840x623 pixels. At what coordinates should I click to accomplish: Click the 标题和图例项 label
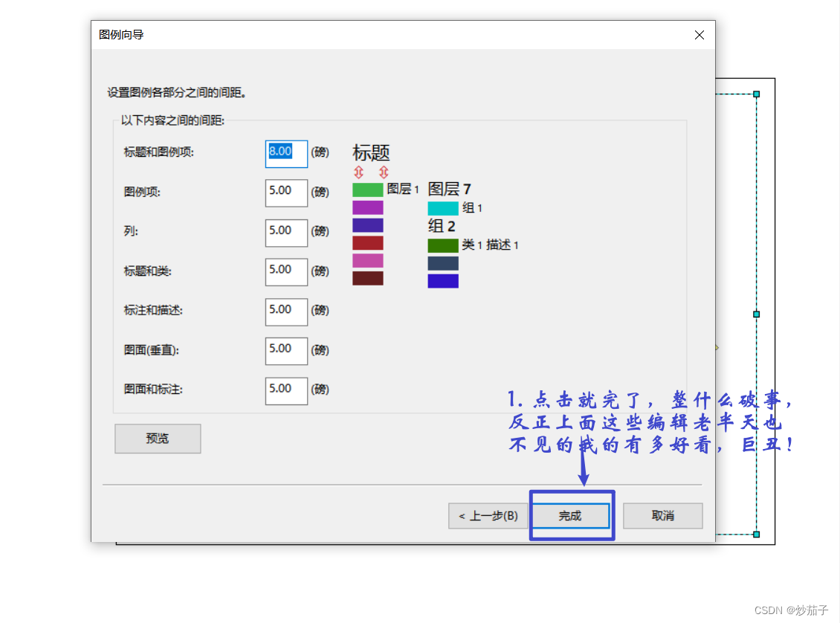tap(158, 152)
